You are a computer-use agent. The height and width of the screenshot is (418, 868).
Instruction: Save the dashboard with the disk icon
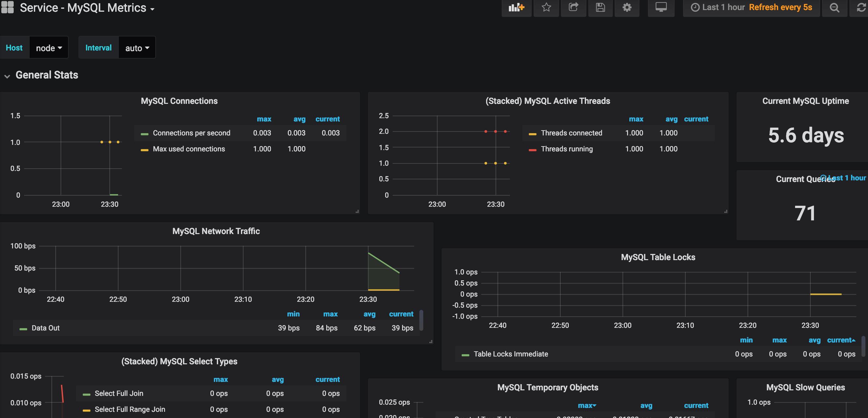pyautogui.click(x=600, y=8)
